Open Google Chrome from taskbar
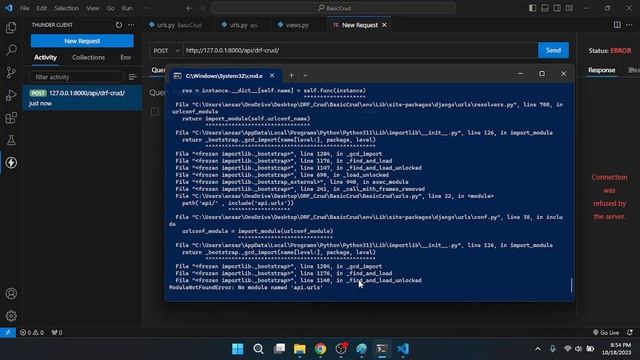The height and width of the screenshot is (360, 640). coord(320,349)
